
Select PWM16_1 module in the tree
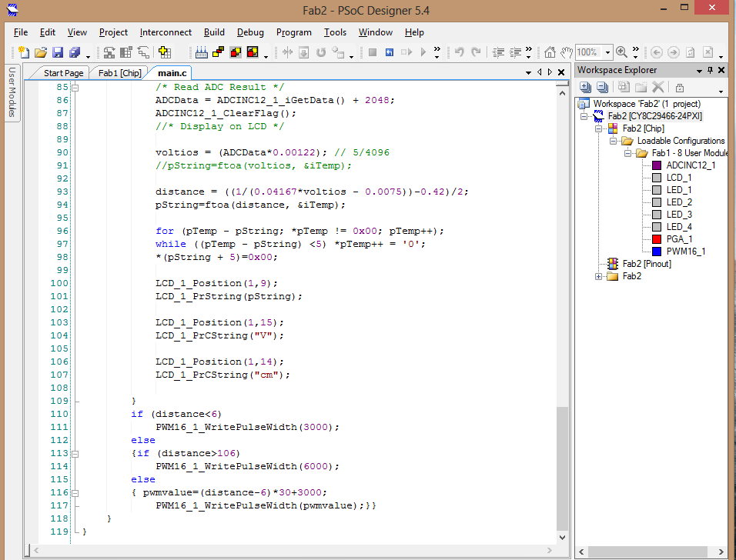[685, 252]
